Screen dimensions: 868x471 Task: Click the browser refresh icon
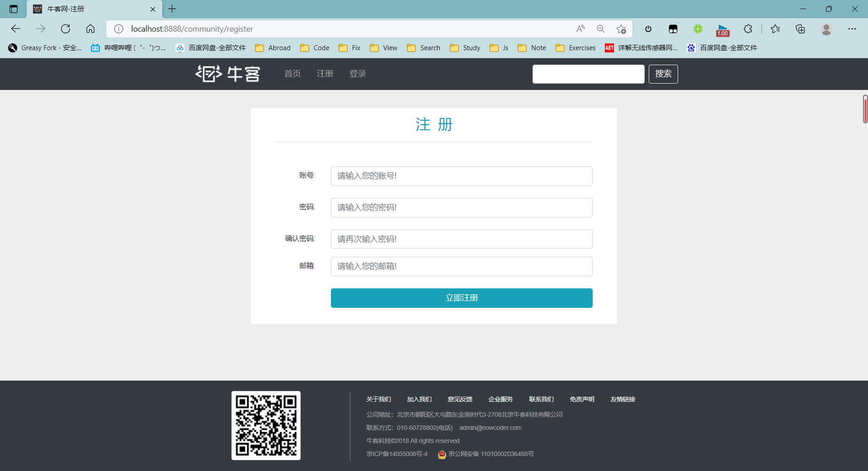[66, 29]
